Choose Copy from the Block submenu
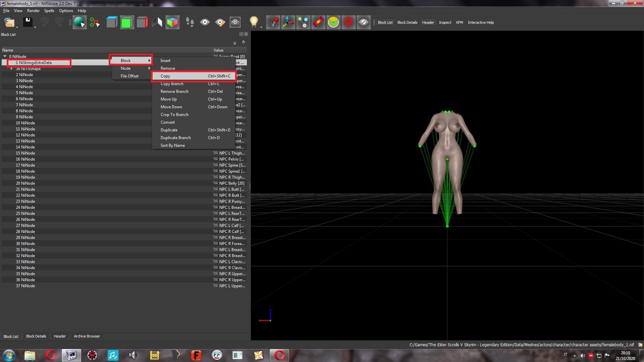 point(194,76)
